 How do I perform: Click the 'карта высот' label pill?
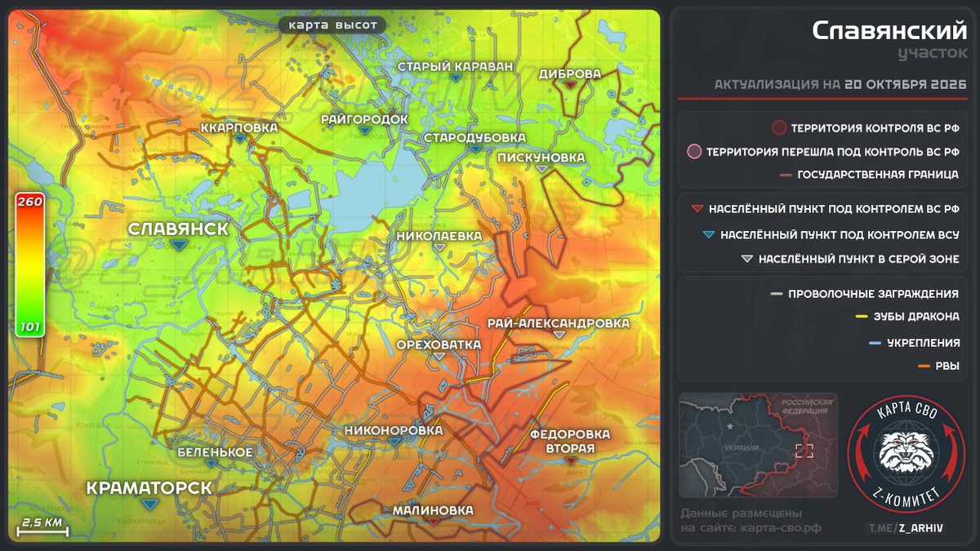(x=332, y=25)
